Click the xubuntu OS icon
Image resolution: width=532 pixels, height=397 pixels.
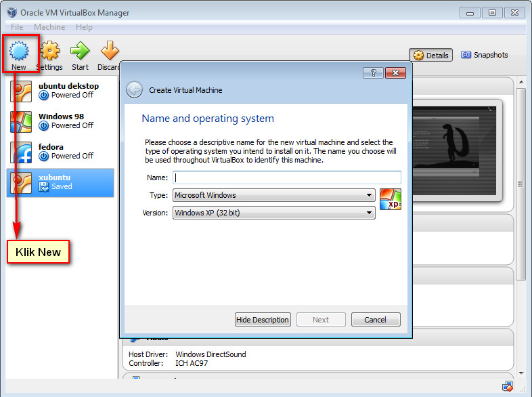coord(21,183)
